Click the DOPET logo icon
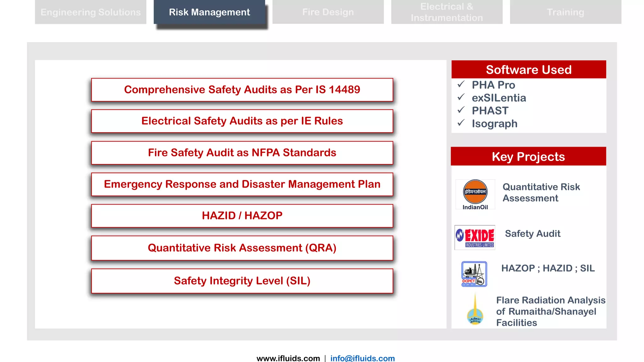This screenshot has width=644, height=362. (x=474, y=274)
